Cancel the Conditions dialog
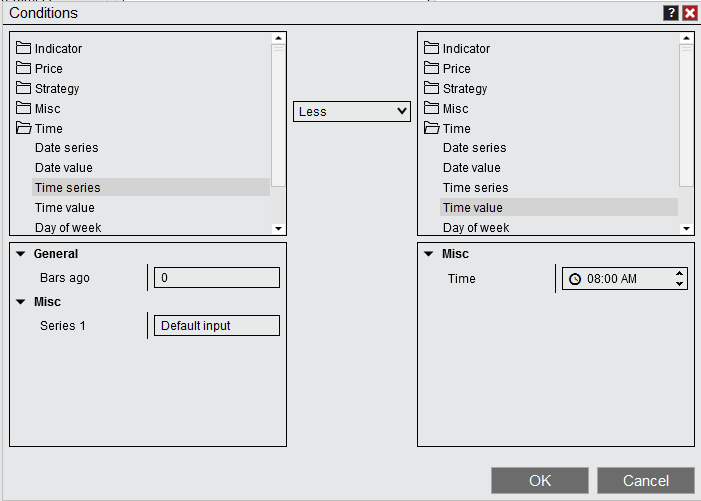This screenshot has height=501, width=701. (646, 480)
